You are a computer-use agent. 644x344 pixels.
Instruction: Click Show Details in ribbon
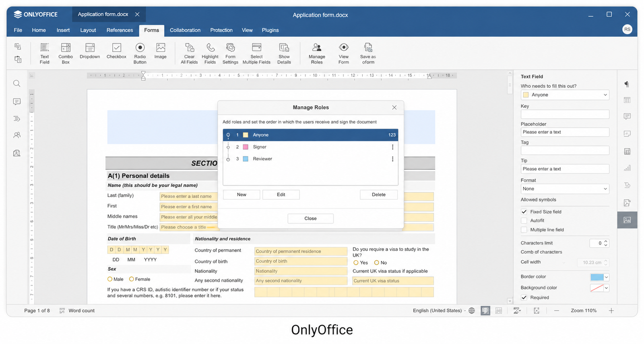284,53
